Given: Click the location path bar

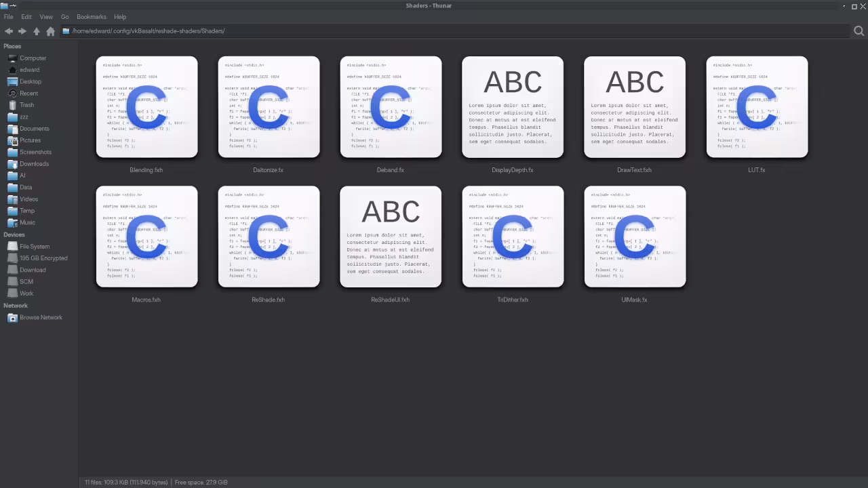Looking at the screenshot, I should coord(454,31).
